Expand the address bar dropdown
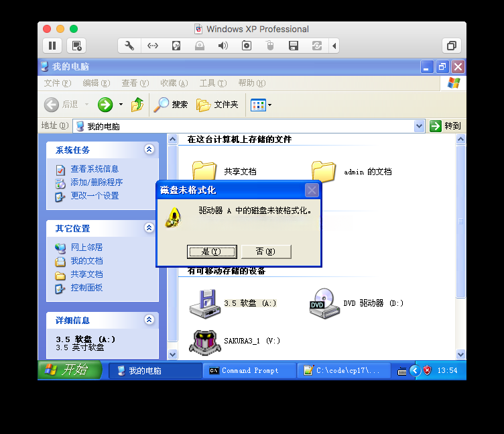504x434 pixels. [x=419, y=126]
